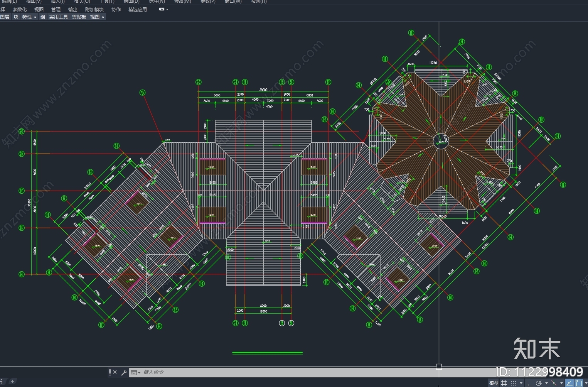This screenshot has height=387, width=588.
Task: Open the 图层 ribbon panel
Action: 5,17
